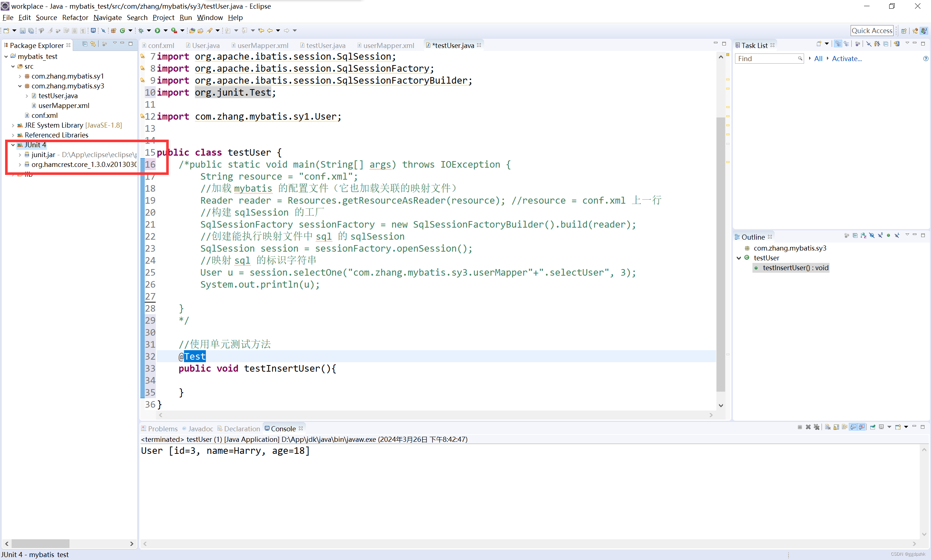Toggle the Package Explorer panel visibility
Viewport: 931px width, 560px height.
127,44
